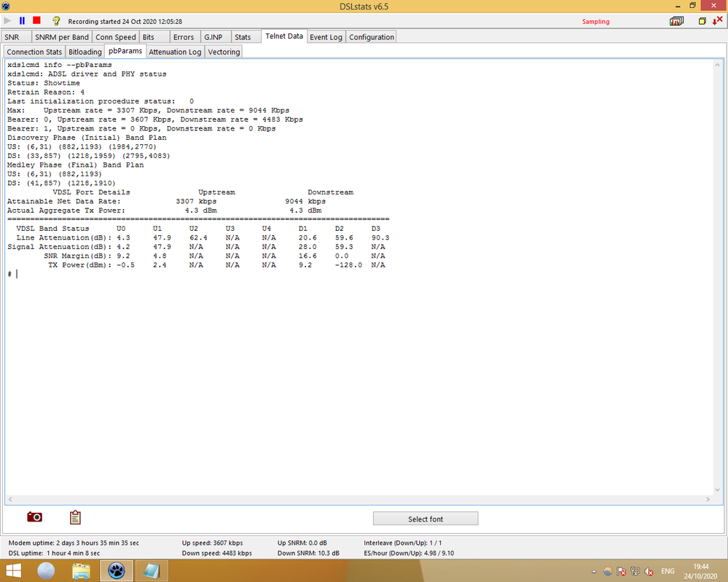Image resolution: width=728 pixels, height=582 pixels.
Task: Take a snapshot with the red camera icon
Action: tap(34, 517)
